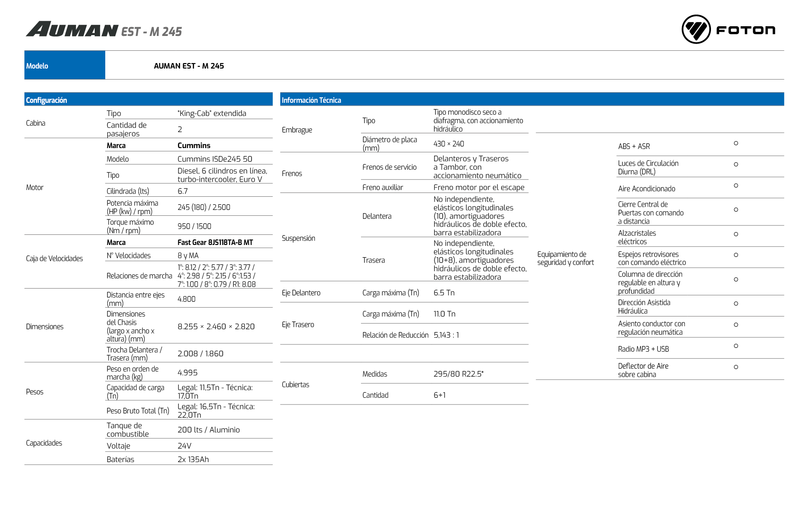Viewport: 812px width, 509px height.
Task: Click the blue Modelo label cell
Action: (65, 65)
